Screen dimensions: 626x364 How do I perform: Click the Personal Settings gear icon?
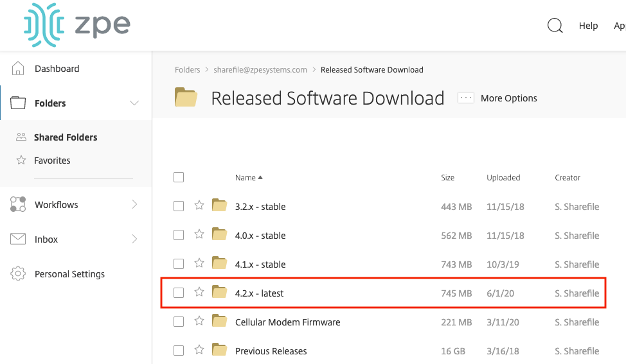coord(18,273)
